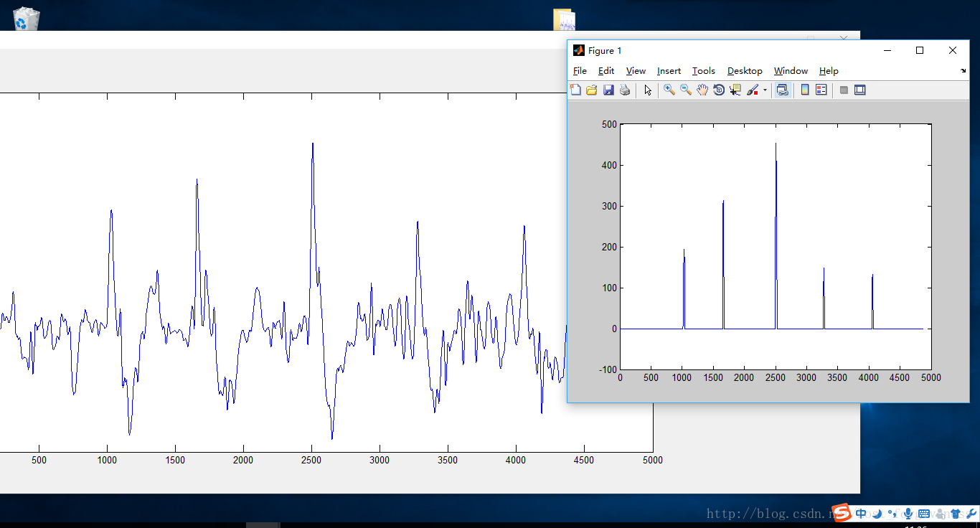
Task: Minimize the Figure 1 window
Action: tap(887, 50)
